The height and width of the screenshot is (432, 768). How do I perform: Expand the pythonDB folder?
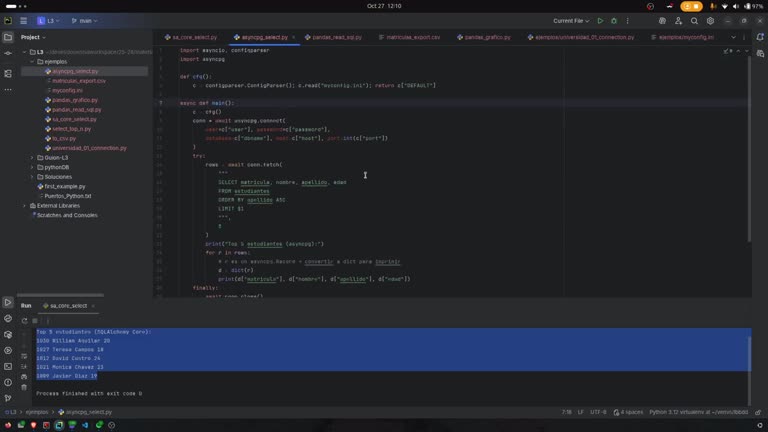[32, 167]
